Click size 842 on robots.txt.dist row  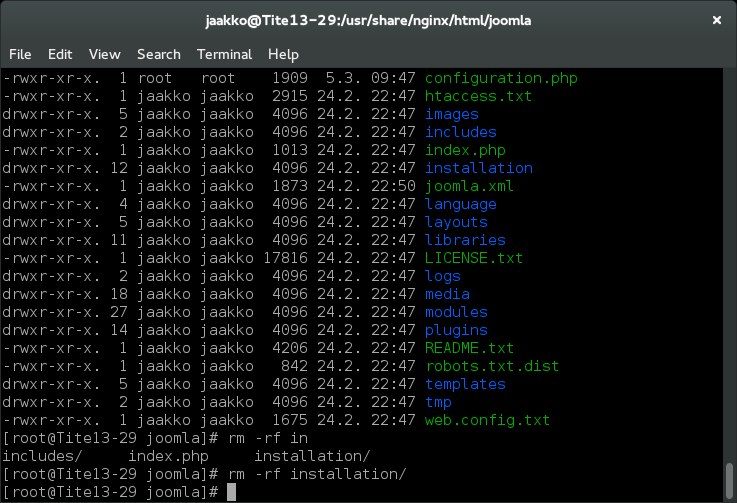pos(294,366)
